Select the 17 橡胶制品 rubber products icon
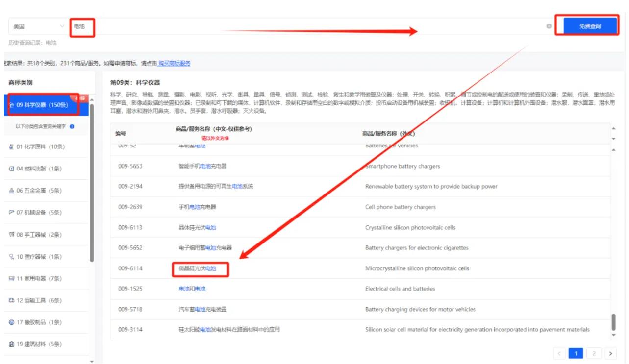The height and width of the screenshot is (364, 629). (11, 321)
